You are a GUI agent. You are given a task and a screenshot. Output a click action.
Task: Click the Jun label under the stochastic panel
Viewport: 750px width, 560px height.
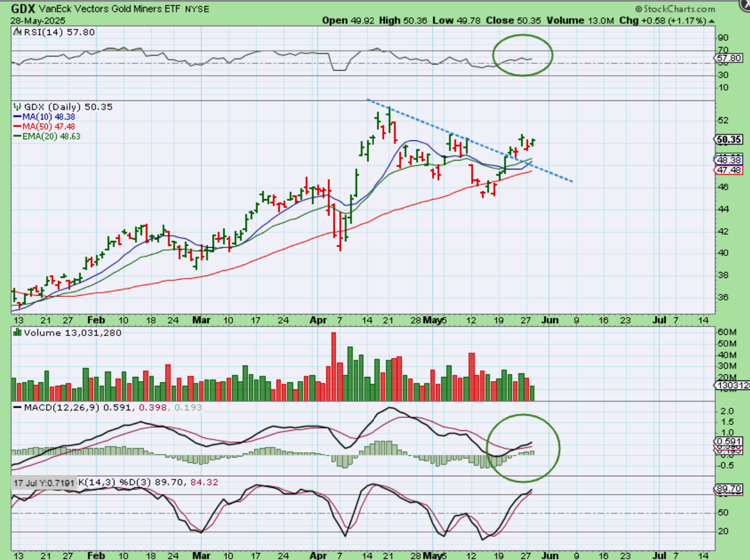(551, 555)
